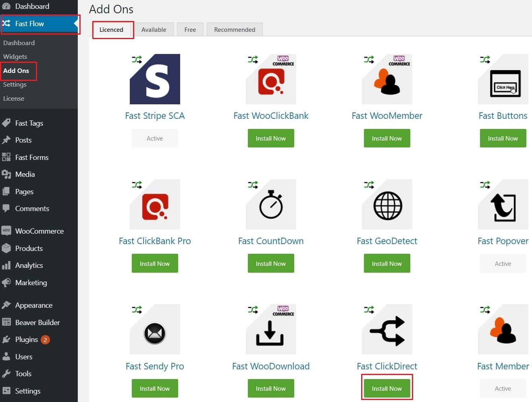532x402 pixels.
Task: Click the Fast Flow shuffle icon
Action: click(6, 23)
